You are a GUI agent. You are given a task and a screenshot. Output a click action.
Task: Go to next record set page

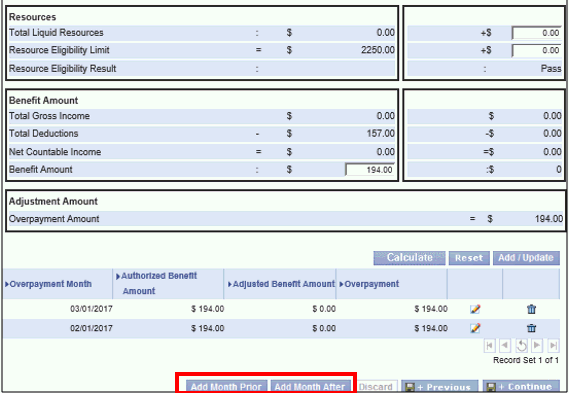click(537, 345)
